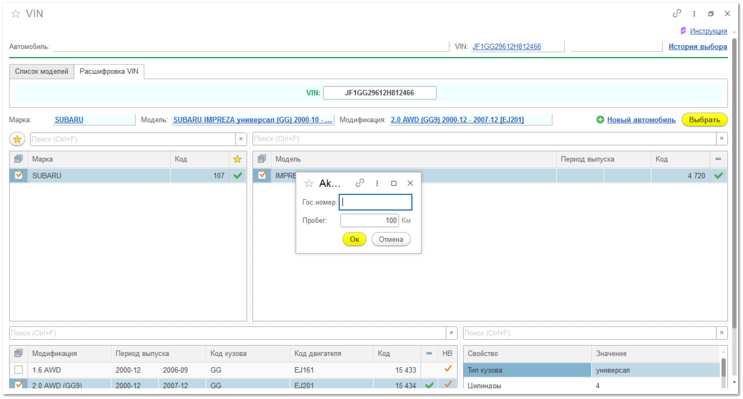Click select-all icon in Модификация table header

[18, 353]
